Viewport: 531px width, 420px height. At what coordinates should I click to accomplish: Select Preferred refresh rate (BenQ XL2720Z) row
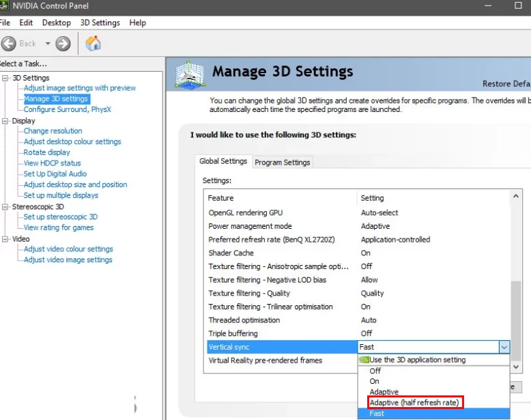pos(358,240)
